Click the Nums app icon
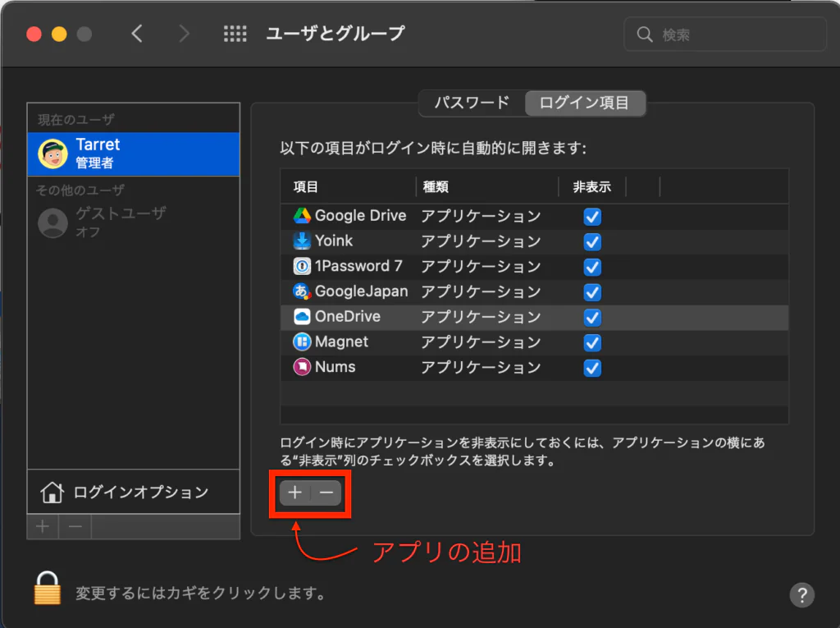The height and width of the screenshot is (628, 840). point(302,367)
